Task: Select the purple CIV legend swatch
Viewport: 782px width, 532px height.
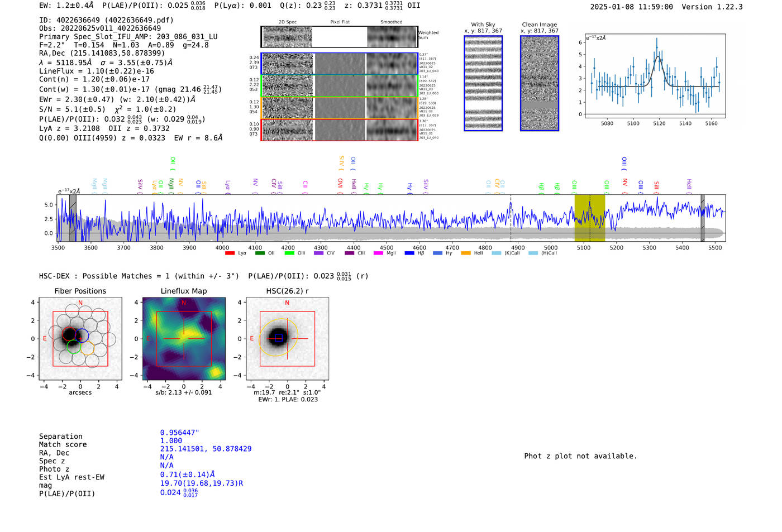Action: click(318, 253)
